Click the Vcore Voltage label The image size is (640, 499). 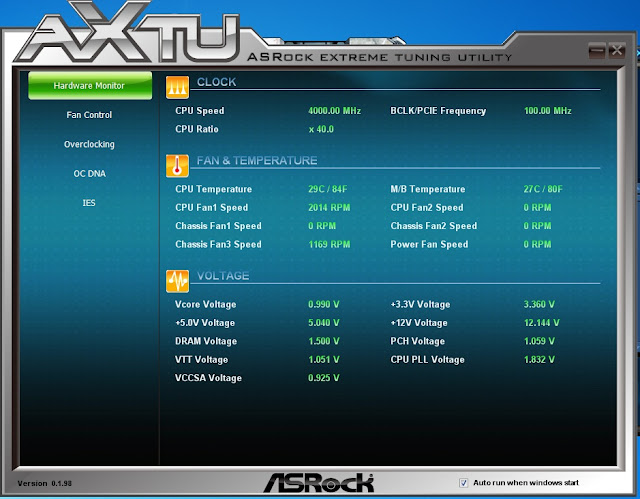click(x=205, y=304)
